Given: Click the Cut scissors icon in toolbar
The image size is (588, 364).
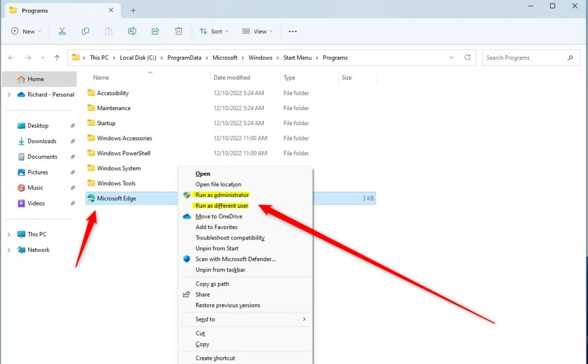Looking at the screenshot, I should tap(62, 31).
